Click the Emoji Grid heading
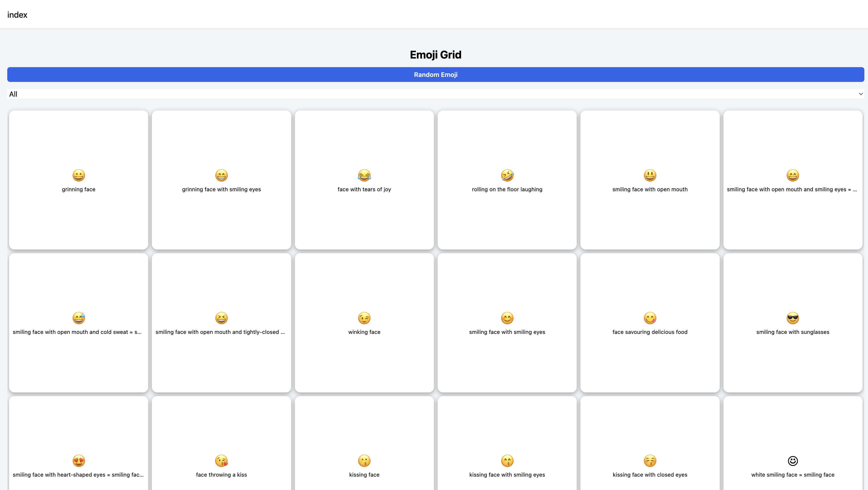 pos(436,54)
